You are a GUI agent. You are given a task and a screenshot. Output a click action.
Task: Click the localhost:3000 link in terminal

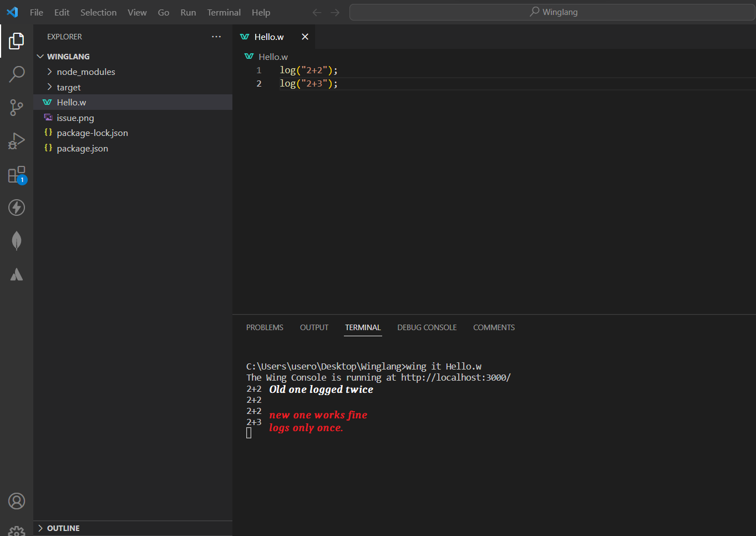[455, 377]
